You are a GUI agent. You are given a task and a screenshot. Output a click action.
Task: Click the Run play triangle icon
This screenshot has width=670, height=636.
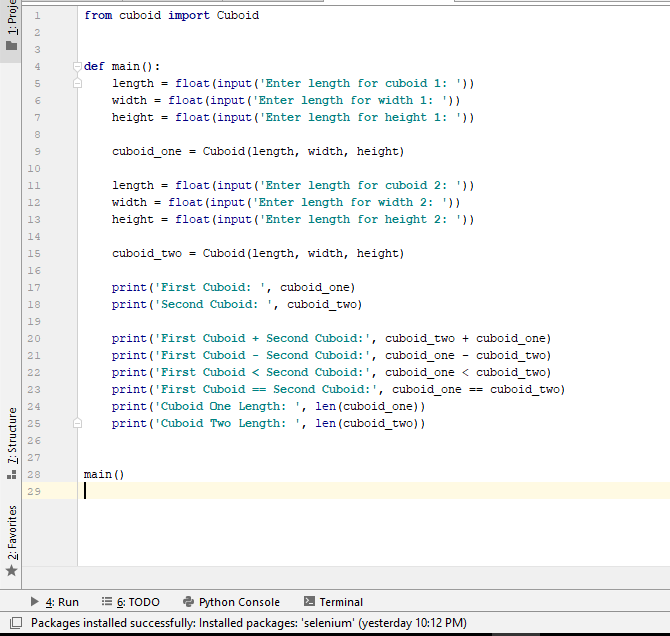click(x=35, y=602)
